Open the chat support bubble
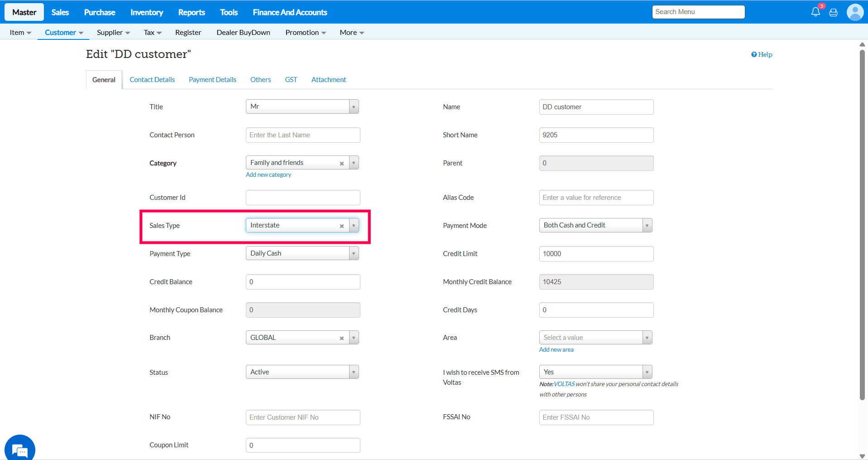This screenshot has width=868, height=460. click(20, 450)
